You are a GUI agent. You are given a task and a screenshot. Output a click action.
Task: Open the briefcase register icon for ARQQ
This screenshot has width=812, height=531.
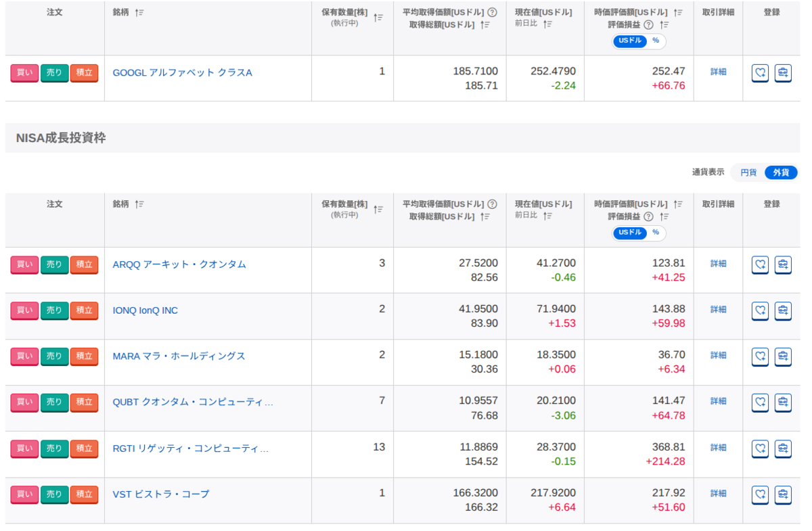click(x=783, y=265)
